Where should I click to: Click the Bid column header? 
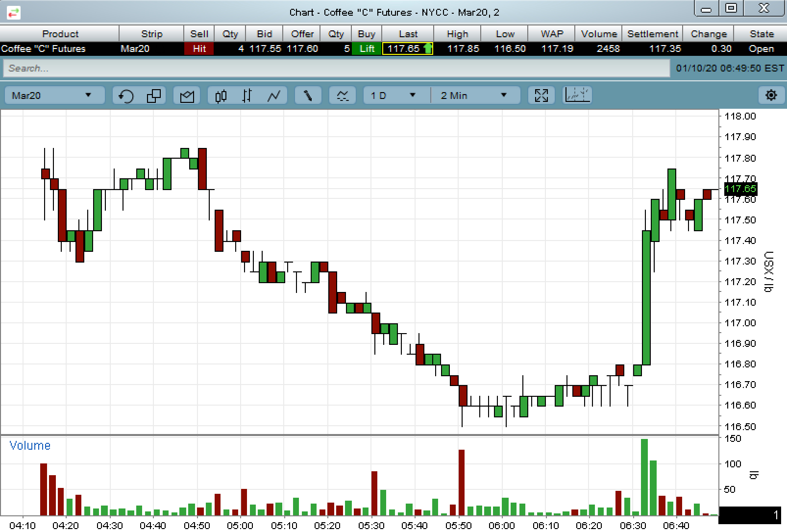coord(264,34)
